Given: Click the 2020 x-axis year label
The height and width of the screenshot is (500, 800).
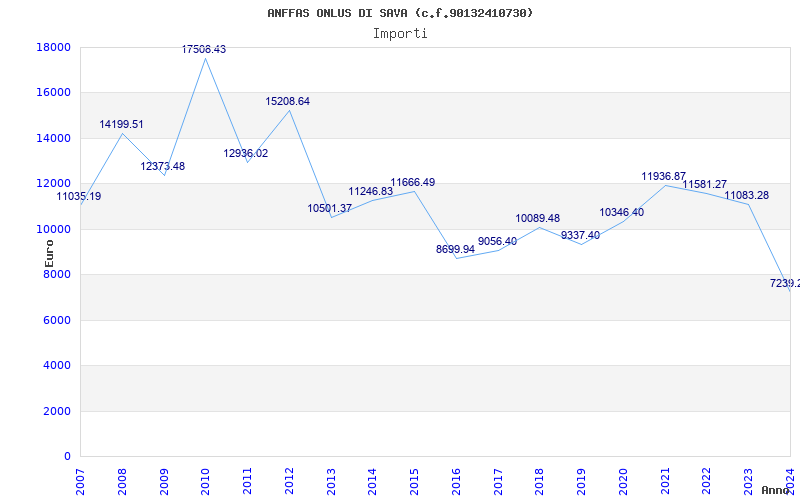Looking at the screenshot, I should [623, 482].
